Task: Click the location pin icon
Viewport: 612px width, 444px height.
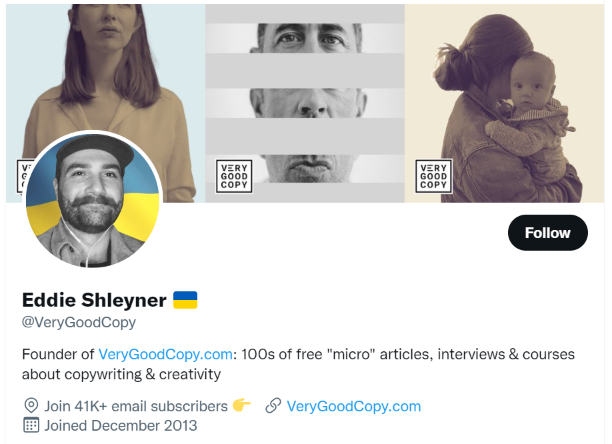Action: [31, 406]
